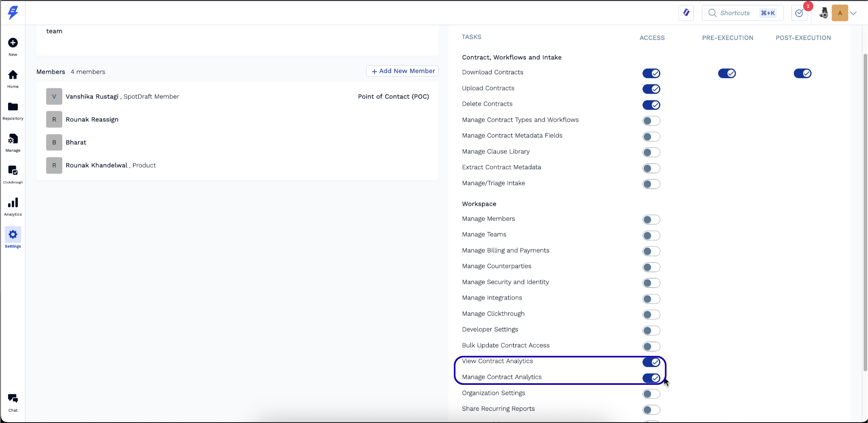Screen dimensions: 868x423
Task: Go to Home in the sidebar
Action: coord(13,75)
